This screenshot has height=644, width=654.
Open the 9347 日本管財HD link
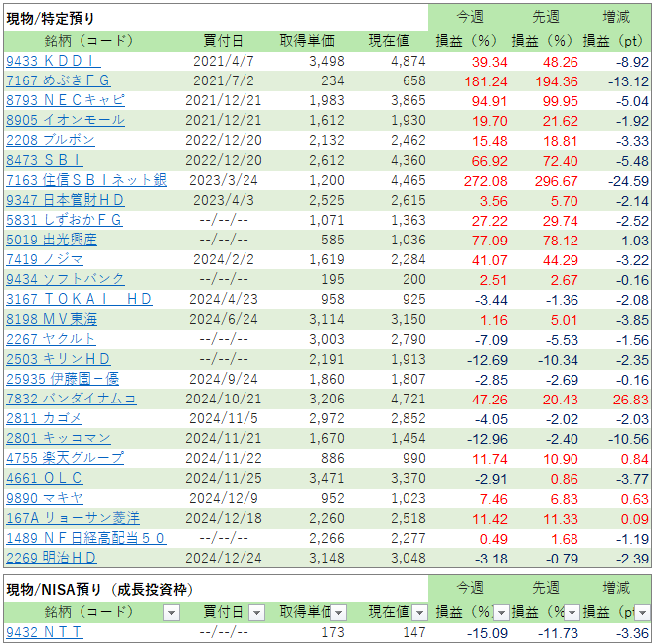65,200
